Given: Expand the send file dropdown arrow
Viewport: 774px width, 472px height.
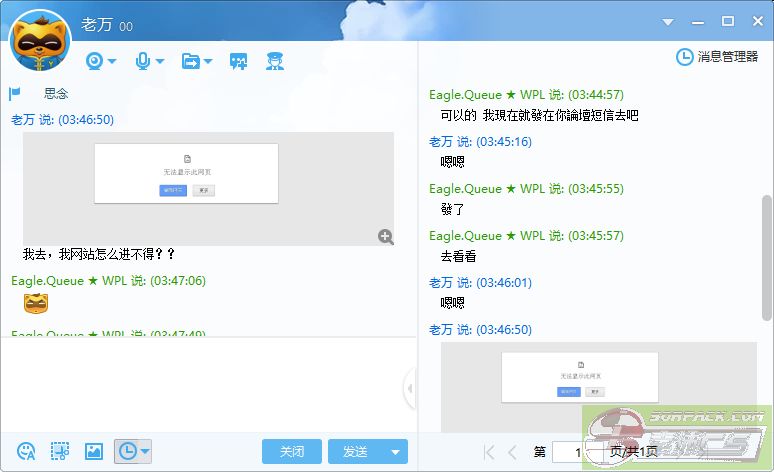Looking at the screenshot, I should 208,61.
